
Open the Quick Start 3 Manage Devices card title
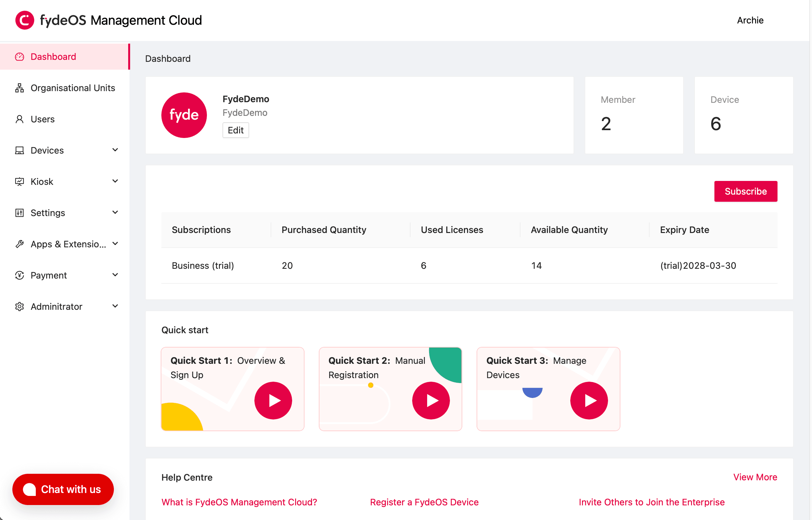click(536, 368)
